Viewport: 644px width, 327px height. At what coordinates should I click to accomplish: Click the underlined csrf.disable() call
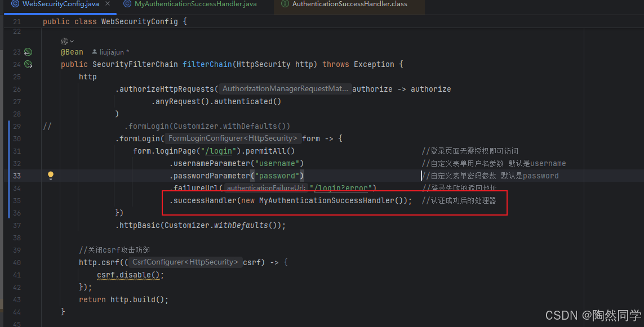126,274
